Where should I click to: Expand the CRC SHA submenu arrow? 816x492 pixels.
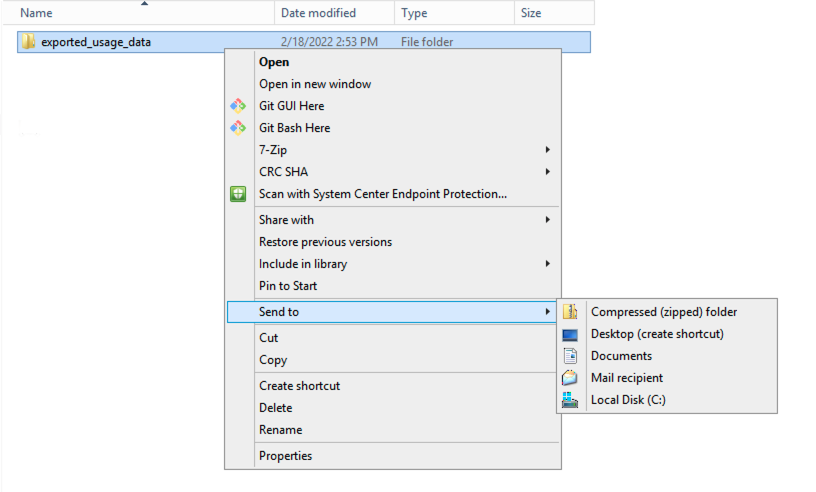[x=547, y=172]
